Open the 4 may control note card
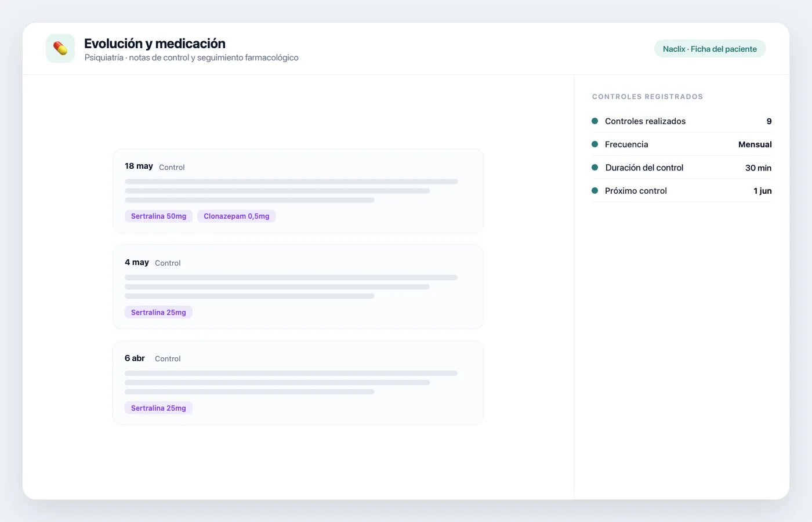Viewport: 812px width, 522px height. 298,287
